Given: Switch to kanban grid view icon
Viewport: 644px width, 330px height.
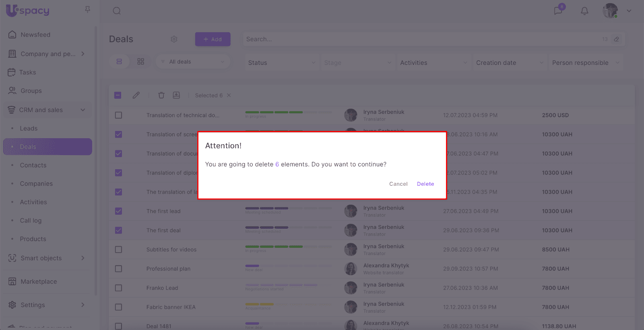Looking at the screenshot, I should 140,62.
